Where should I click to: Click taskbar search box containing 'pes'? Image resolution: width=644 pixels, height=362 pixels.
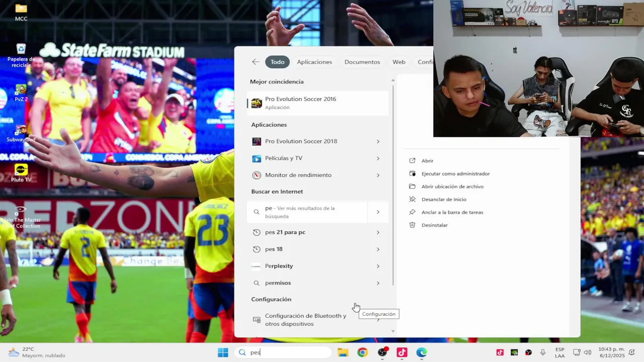coord(283,352)
